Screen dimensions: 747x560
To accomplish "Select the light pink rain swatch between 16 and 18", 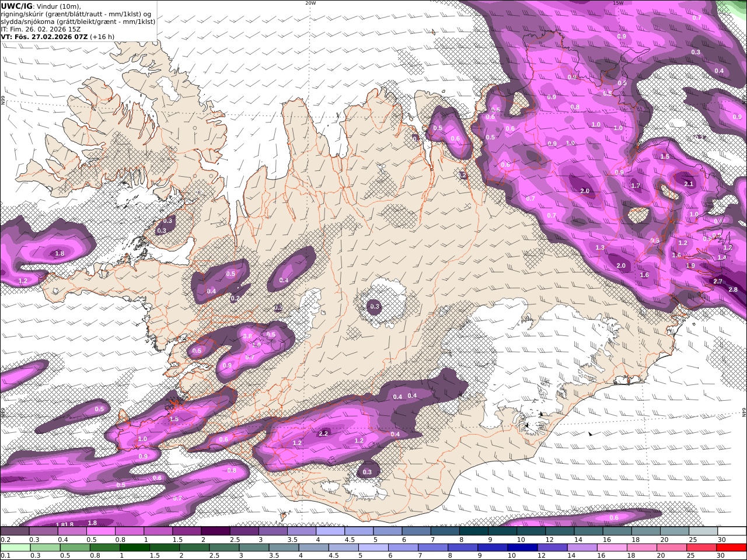I will (x=611, y=547).
